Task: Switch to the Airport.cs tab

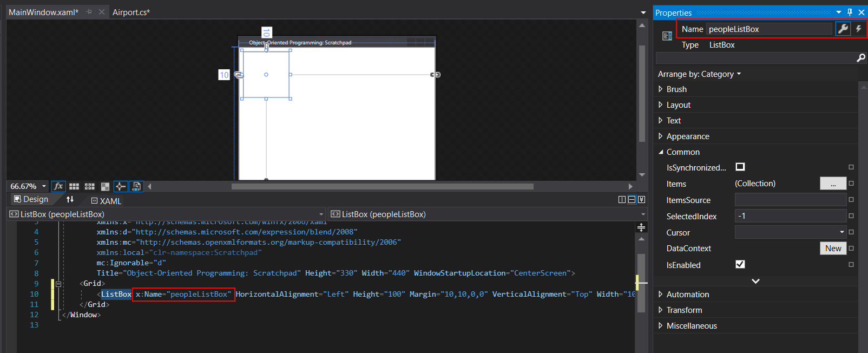Action: tap(131, 12)
